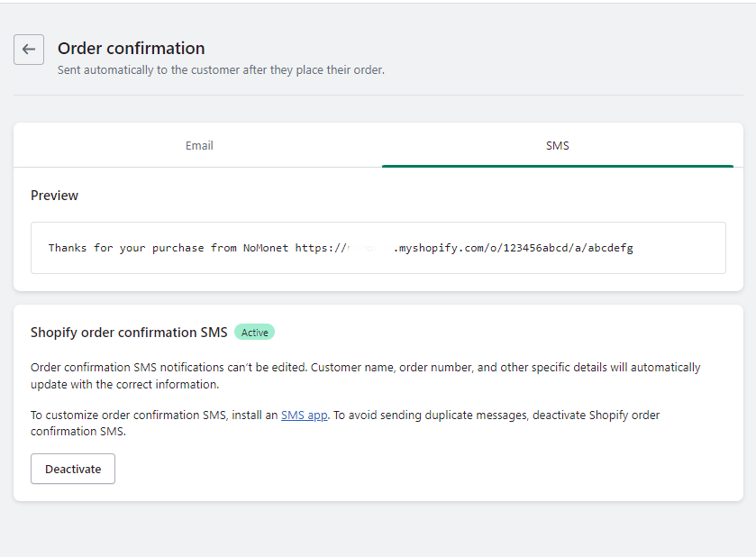The width and height of the screenshot is (756, 557).
Task: Click the SMS preview message box
Action: [378, 248]
